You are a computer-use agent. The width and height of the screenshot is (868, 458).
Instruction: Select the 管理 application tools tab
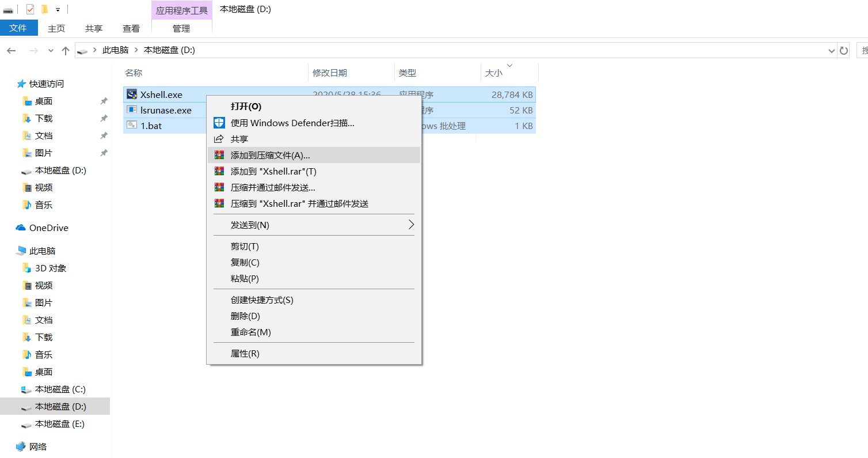point(181,28)
